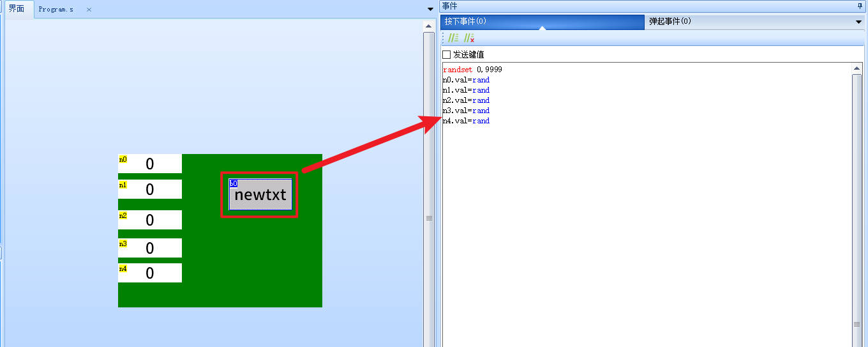Select the n0 number component

click(150, 164)
